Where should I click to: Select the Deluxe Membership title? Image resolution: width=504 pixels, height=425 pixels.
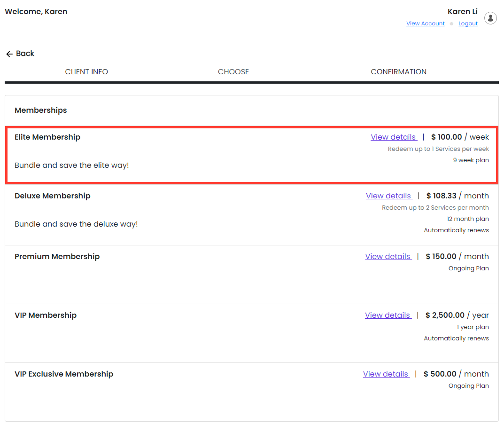(53, 196)
